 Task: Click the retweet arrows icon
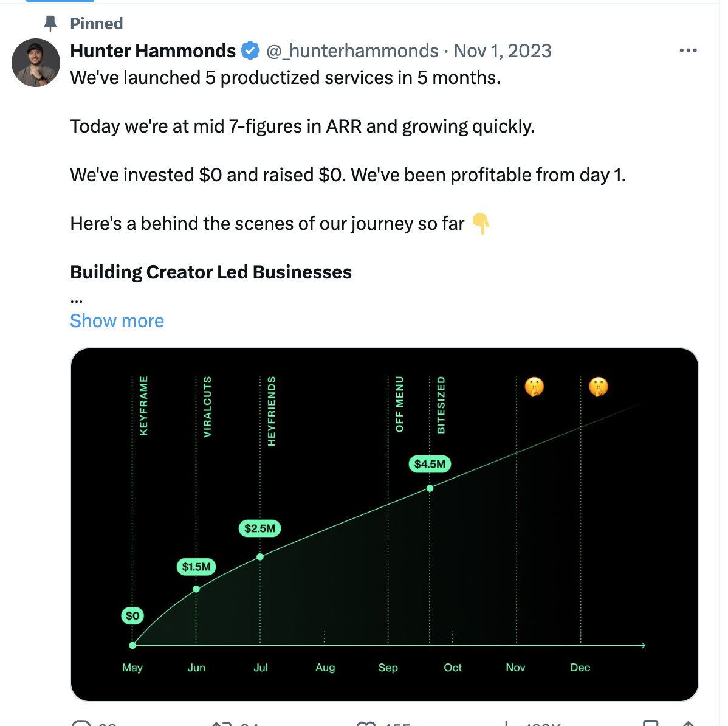[221, 723]
